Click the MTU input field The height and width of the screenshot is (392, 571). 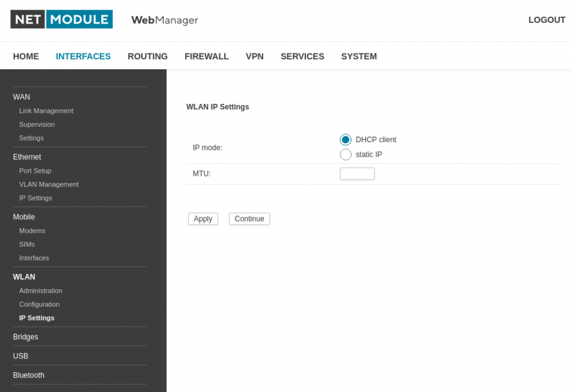tap(357, 174)
